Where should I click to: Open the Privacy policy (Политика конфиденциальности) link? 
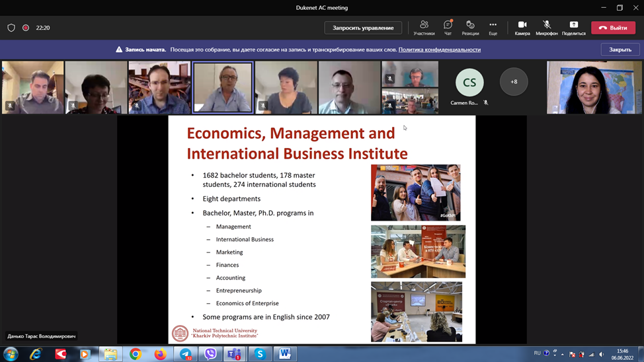click(439, 50)
